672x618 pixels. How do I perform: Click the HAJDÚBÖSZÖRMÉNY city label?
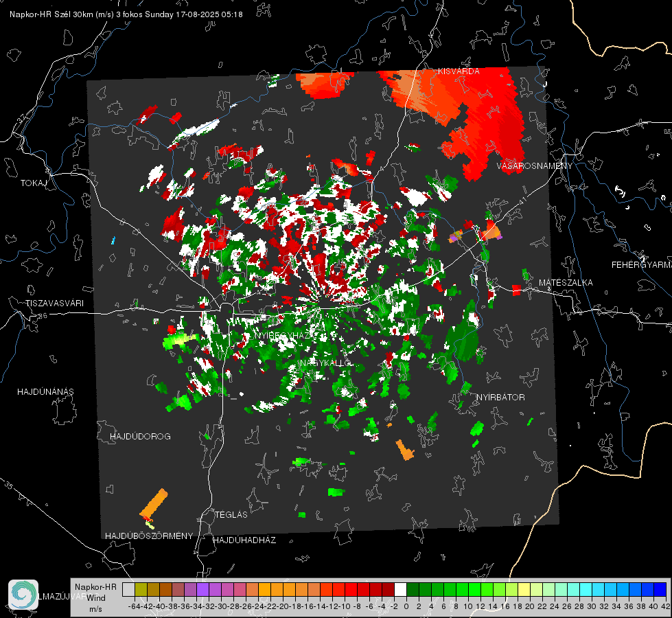pos(149,536)
